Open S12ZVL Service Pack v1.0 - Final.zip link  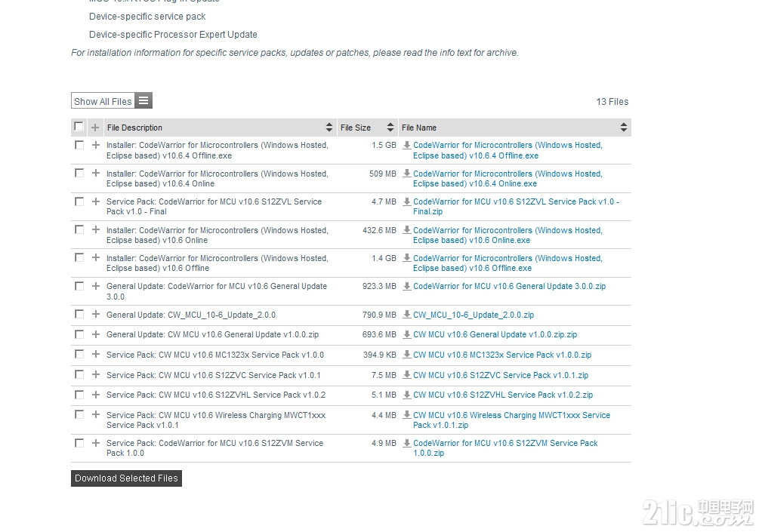[x=516, y=207]
